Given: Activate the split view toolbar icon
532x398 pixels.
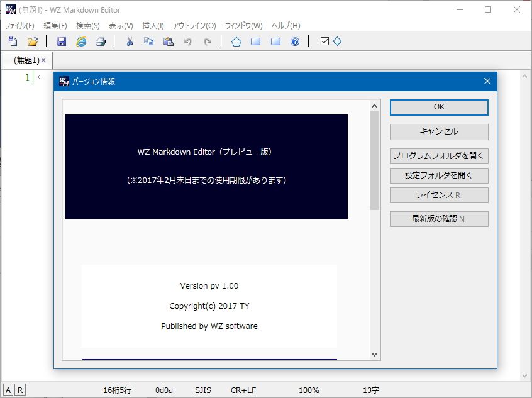Looking at the screenshot, I should point(256,41).
